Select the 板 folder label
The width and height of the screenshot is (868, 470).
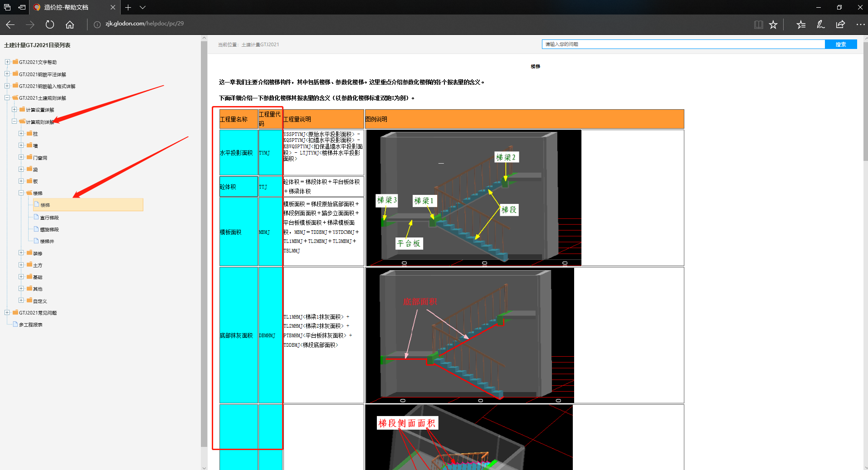[35, 181]
